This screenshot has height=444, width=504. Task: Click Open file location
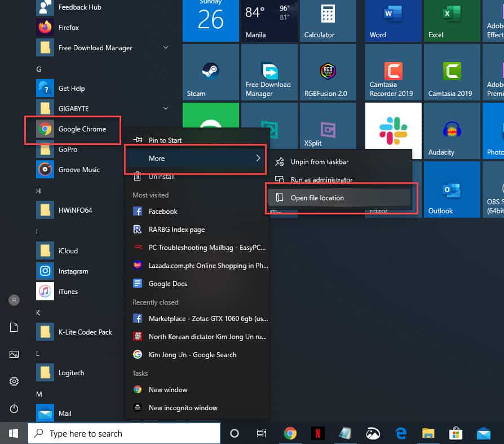point(339,198)
